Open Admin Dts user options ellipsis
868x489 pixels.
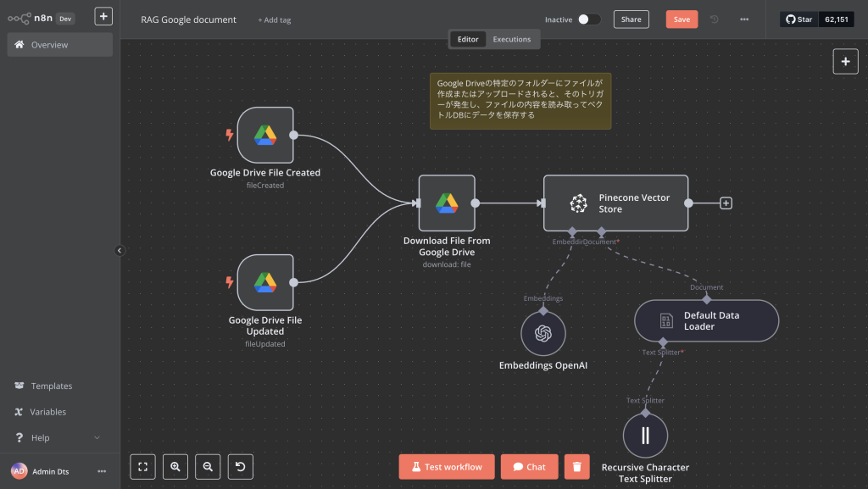(x=102, y=471)
